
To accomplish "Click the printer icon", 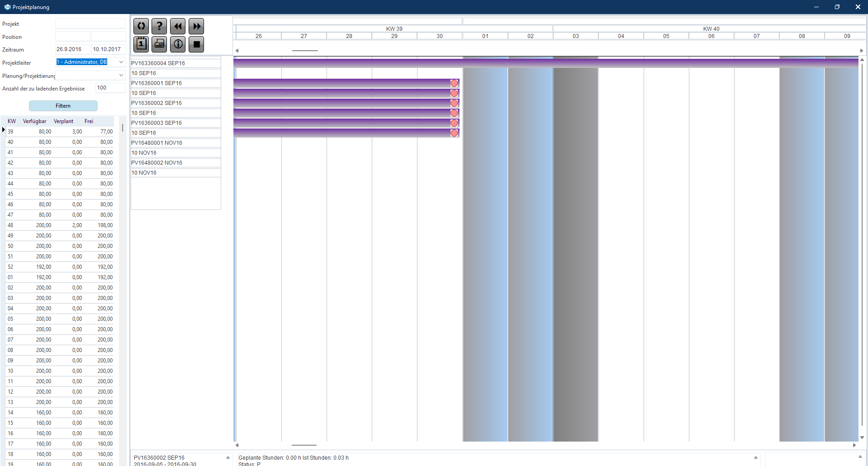I will coord(159,44).
